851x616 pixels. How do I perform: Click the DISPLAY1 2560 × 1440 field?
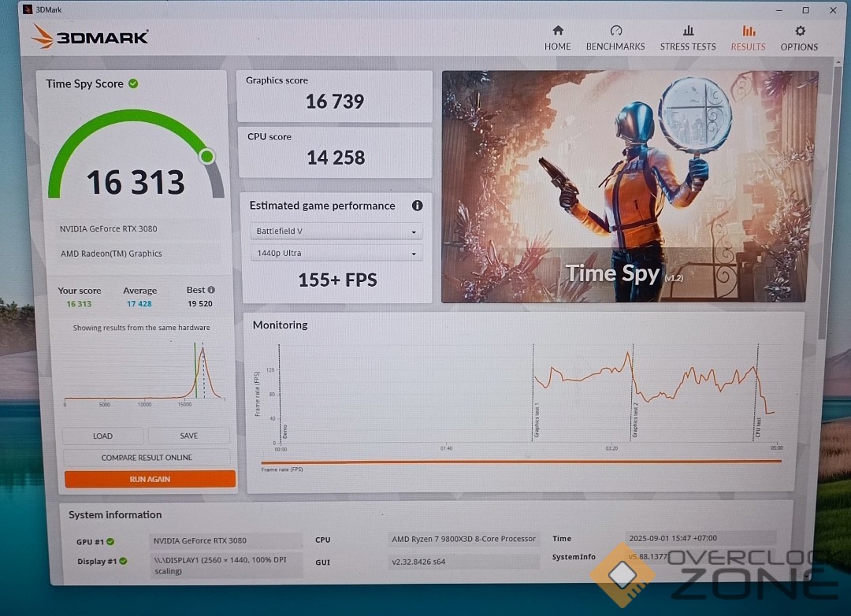[225, 565]
